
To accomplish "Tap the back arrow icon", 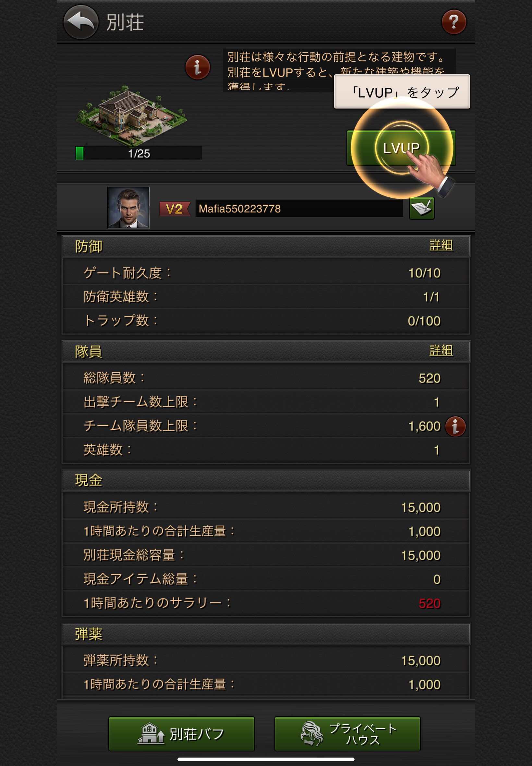I will [81, 22].
